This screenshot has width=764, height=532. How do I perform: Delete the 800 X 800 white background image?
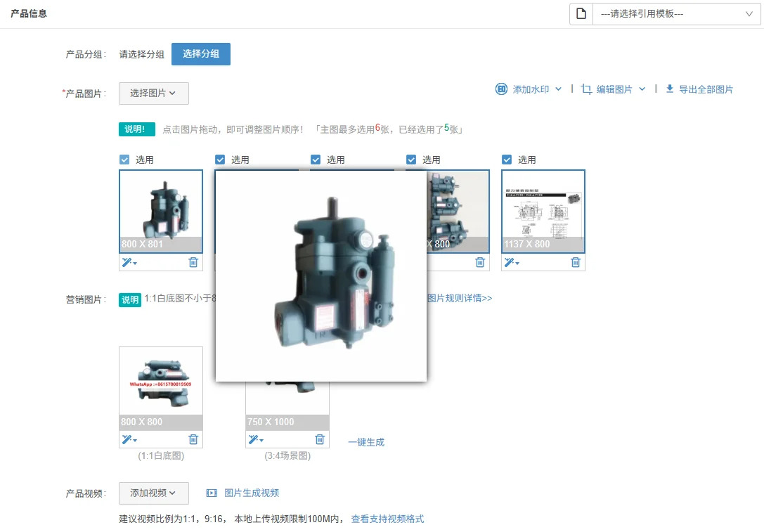click(193, 439)
